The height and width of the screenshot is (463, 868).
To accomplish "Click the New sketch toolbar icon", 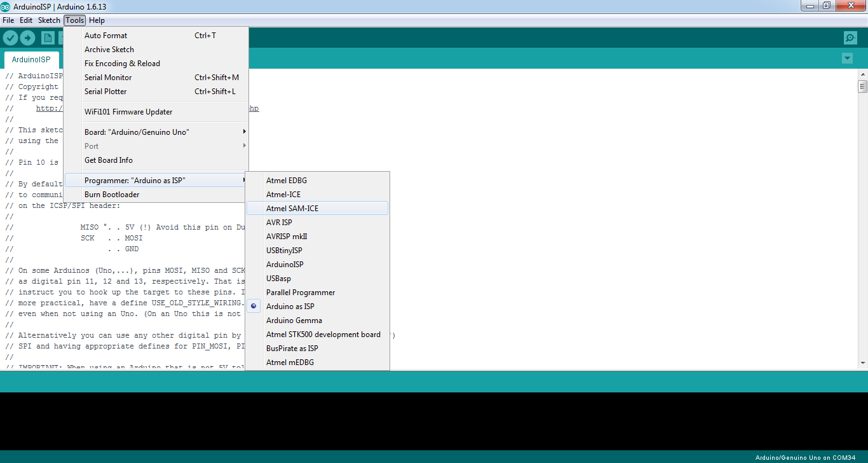I will point(48,38).
